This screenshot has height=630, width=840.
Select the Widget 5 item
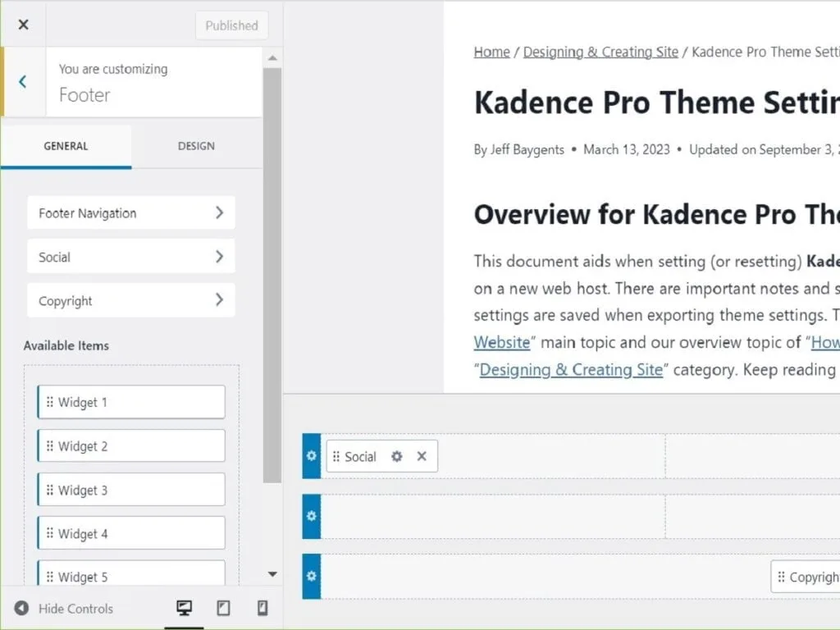[x=131, y=573]
